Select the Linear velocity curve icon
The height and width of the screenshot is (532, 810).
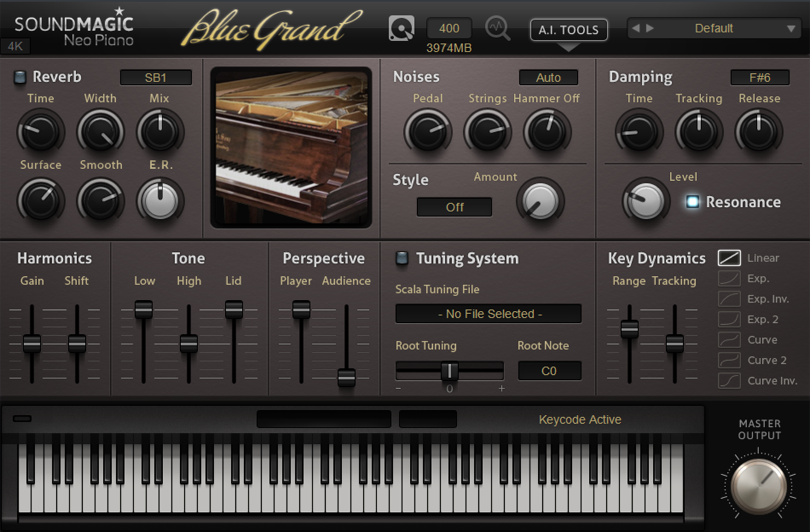[729, 258]
